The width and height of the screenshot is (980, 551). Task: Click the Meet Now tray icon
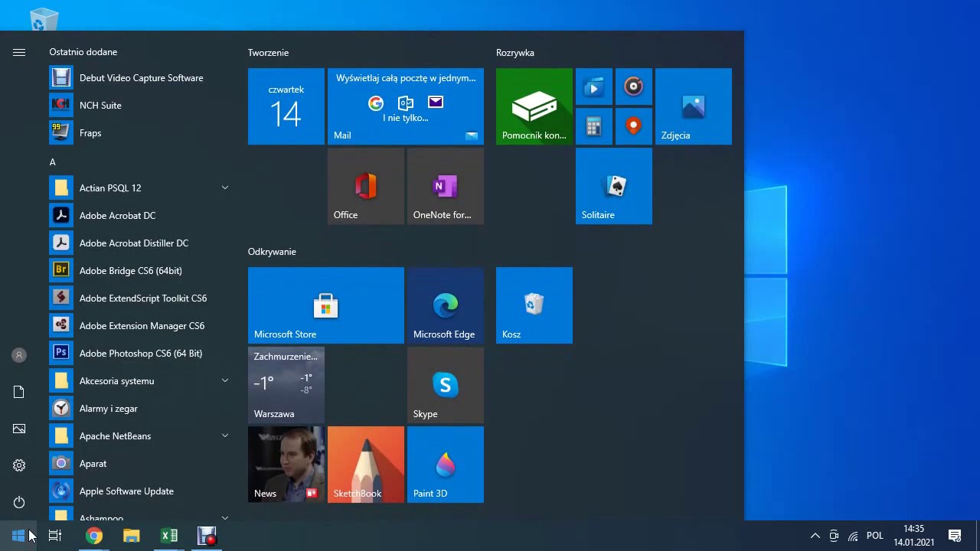pyautogui.click(x=834, y=536)
